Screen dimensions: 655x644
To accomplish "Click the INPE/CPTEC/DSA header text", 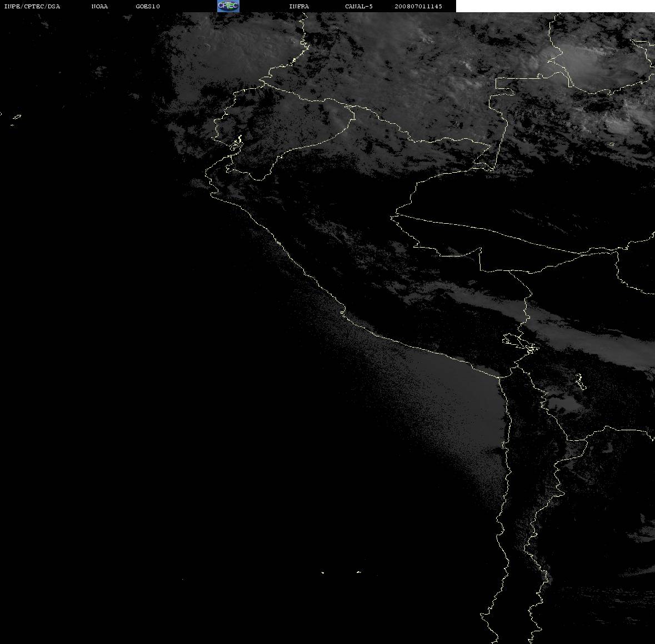I will click(x=32, y=6).
